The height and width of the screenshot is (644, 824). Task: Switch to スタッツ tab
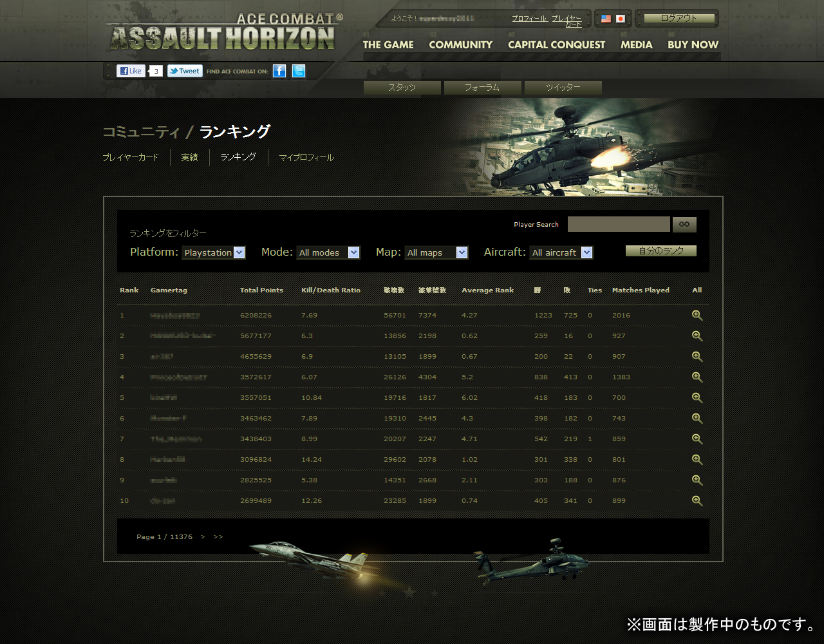[402, 88]
